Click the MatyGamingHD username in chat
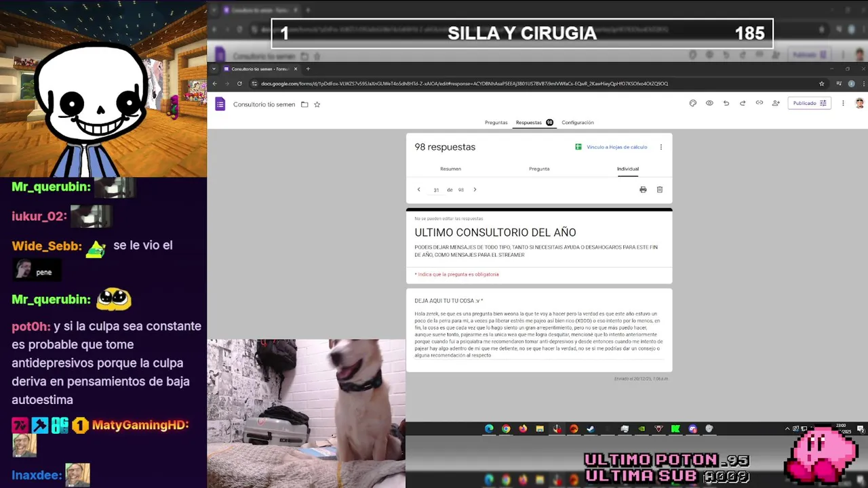 (140, 425)
